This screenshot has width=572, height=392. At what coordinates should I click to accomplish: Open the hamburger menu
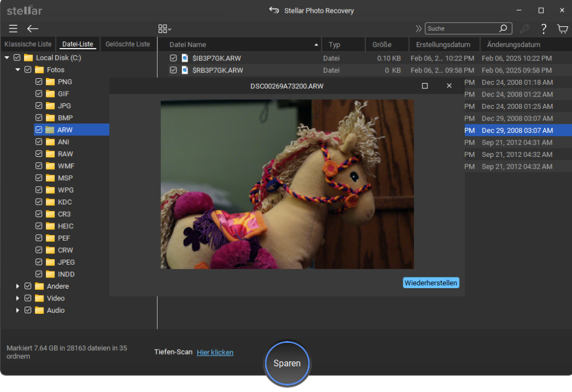tap(13, 28)
